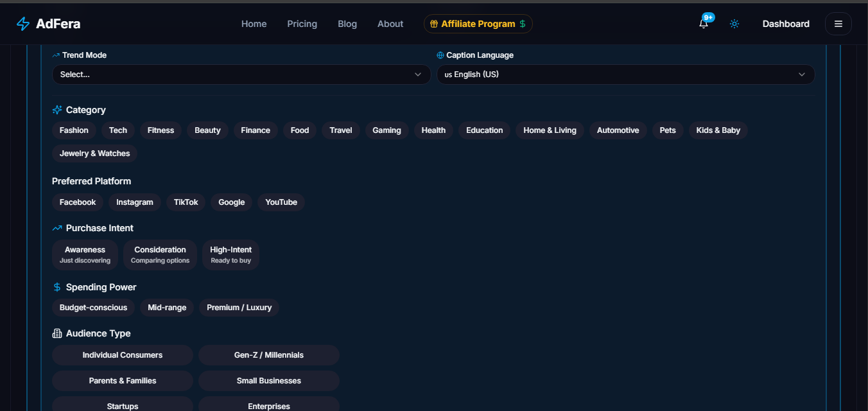
Task: Open the notifications bell
Action: click(x=704, y=24)
